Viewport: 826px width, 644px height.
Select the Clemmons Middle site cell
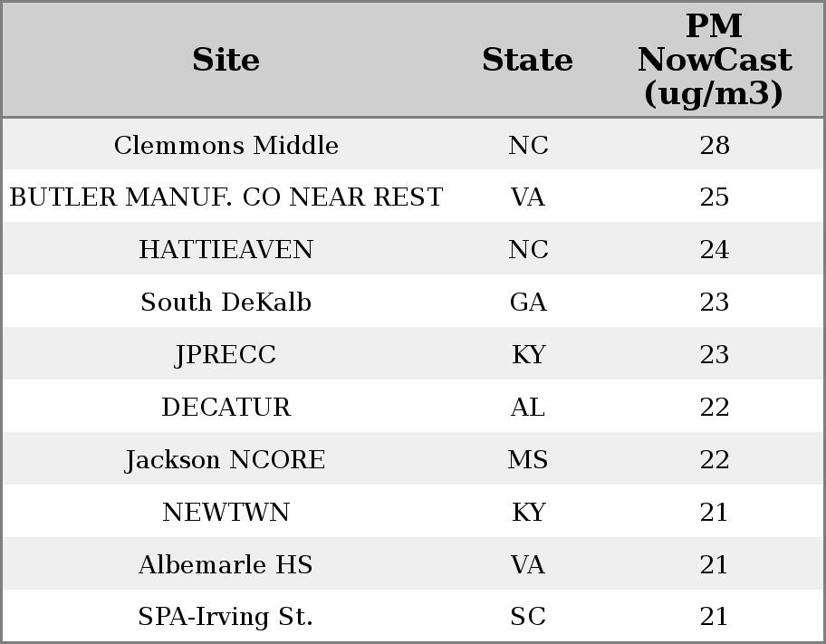pyautogui.click(x=226, y=146)
